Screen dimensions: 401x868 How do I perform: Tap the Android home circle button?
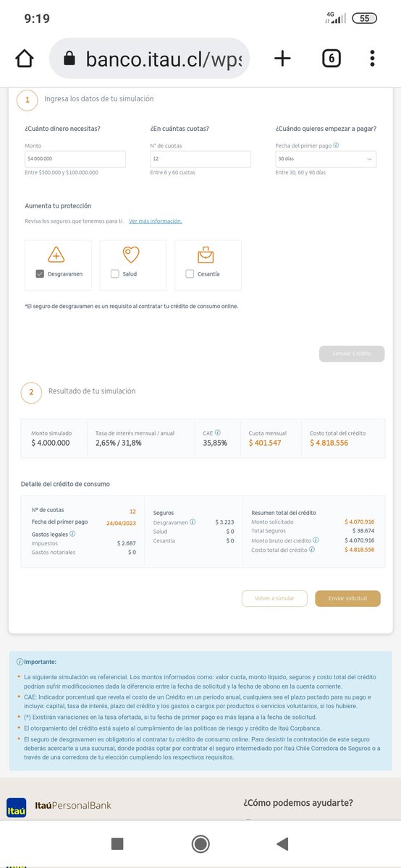pos(200,843)
